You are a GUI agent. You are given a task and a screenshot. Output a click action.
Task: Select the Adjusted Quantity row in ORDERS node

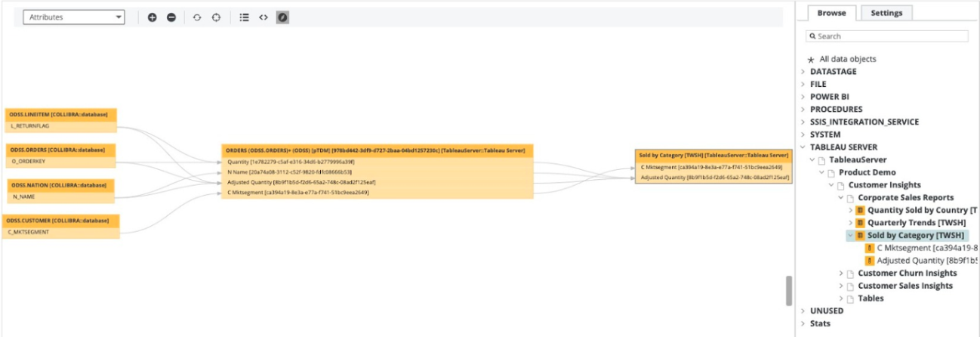click(x=302, y=182)
